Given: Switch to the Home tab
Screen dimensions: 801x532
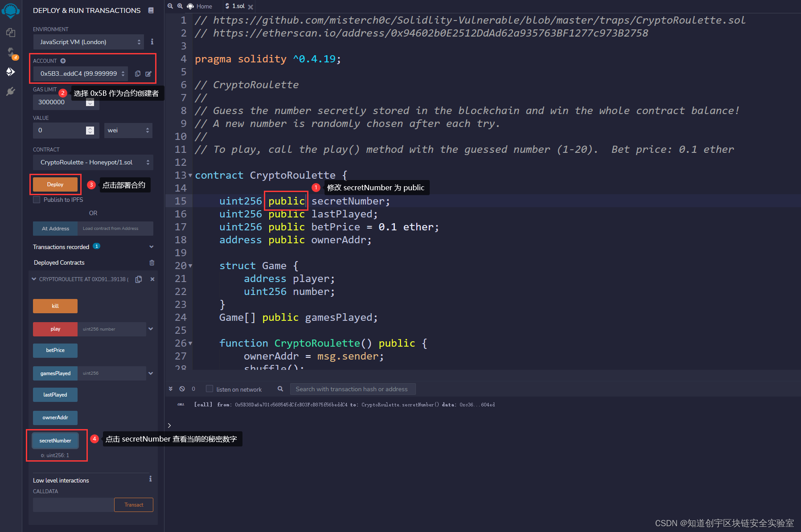Looking at the screenshot, I should pyautogui.click(x=200, y=6).
